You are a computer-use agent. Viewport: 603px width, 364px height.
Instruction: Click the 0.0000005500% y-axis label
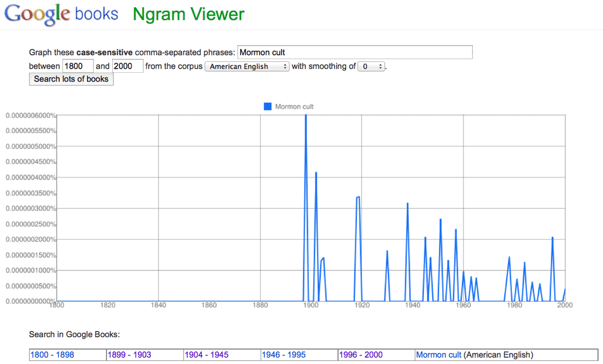point(31,130)
